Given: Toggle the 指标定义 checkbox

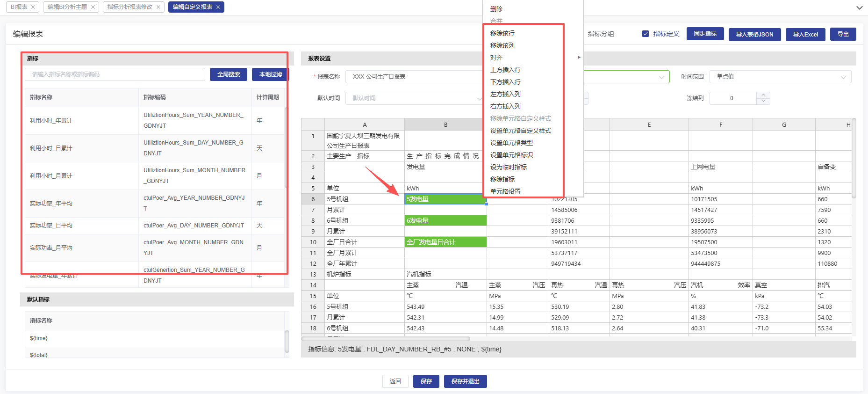Looking at the screenshot, I should pos(646,34).
